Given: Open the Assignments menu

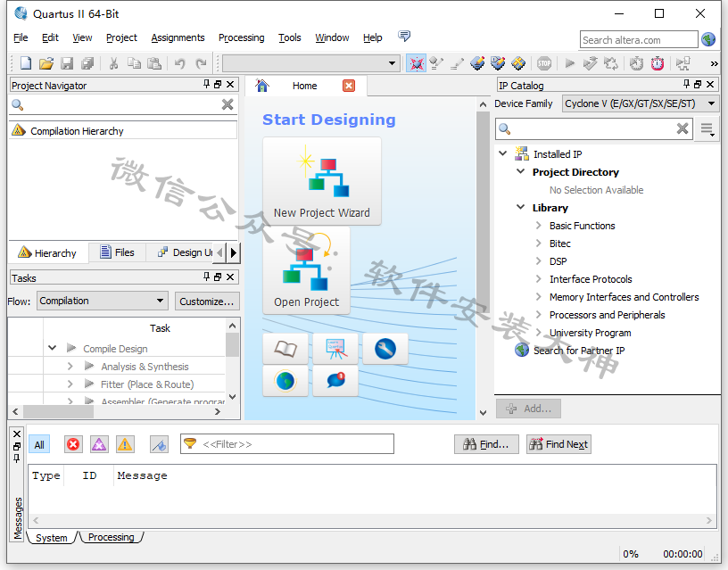Looking at the screenshot, I should click(178, 37).
